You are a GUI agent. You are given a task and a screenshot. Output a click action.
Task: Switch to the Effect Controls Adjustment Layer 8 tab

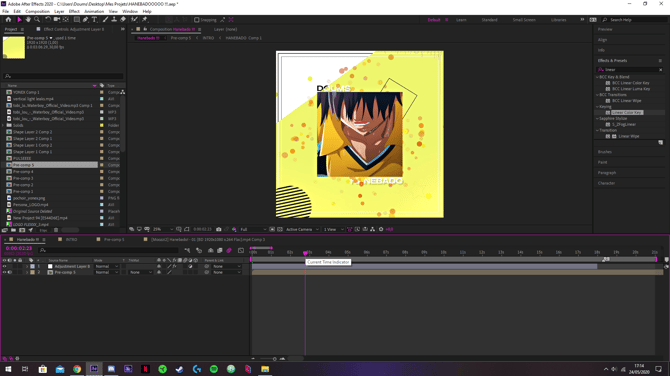pos(73,29)
